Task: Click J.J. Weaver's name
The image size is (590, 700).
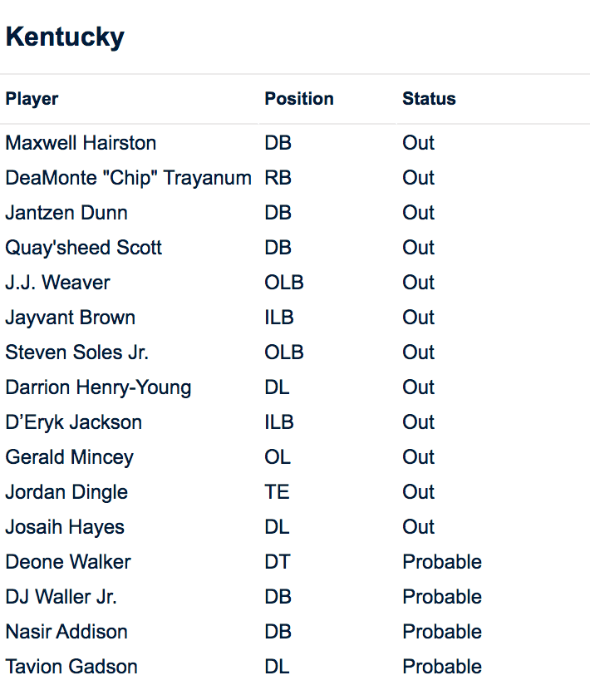Action: click(x=57, y=283)
